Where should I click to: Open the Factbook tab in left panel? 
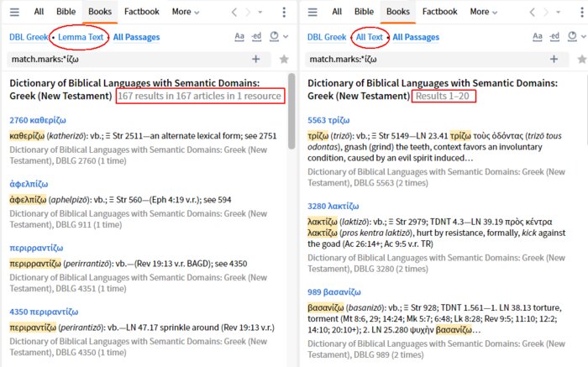click(142, 12)
